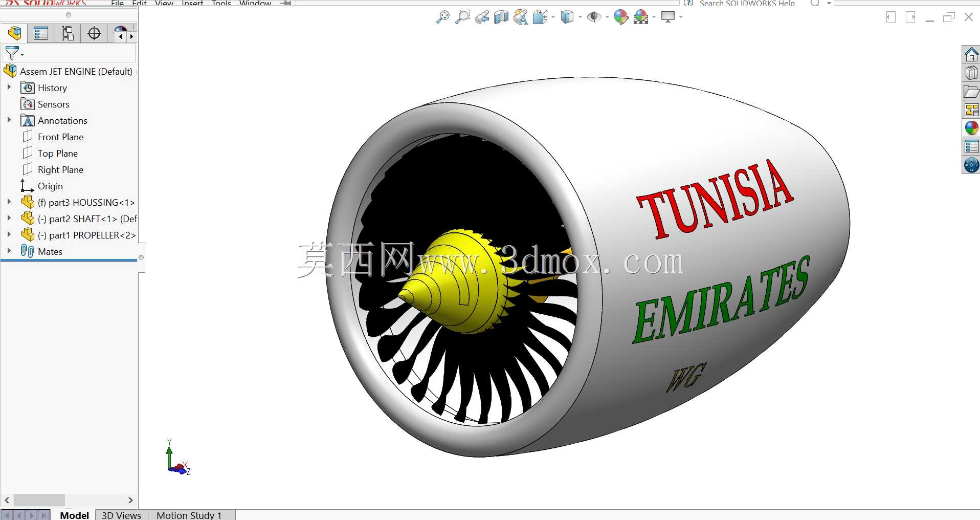
Task: Expand the Annotations folder
Action: [9, 120]
